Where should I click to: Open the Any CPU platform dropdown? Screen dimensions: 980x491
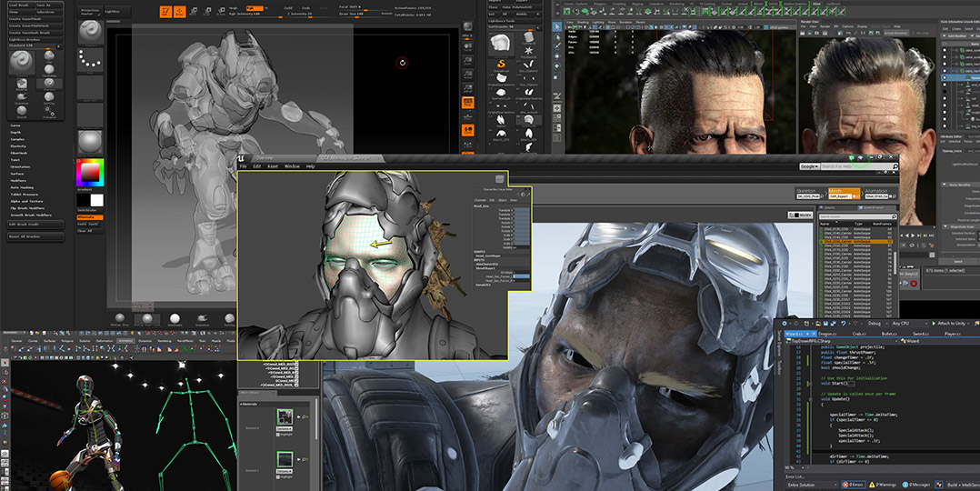[911, 323]
